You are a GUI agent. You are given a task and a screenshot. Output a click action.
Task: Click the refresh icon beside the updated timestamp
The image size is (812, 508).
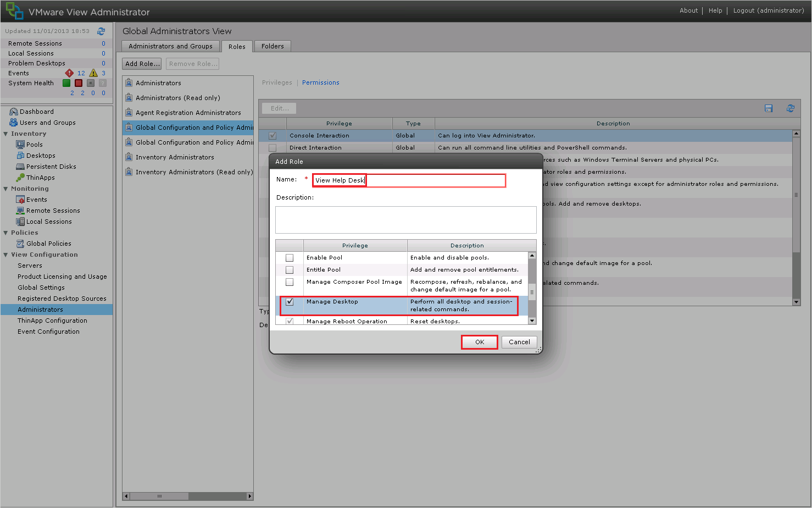coord(101,31)
